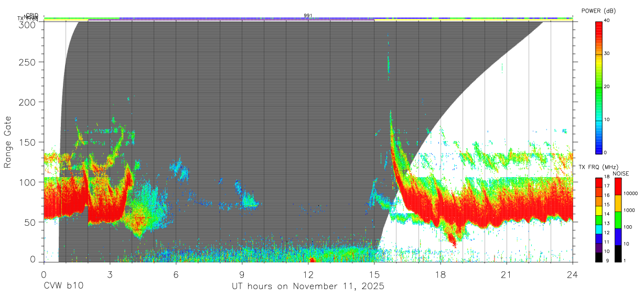Click the black 9–10 MHz TX FRQ swatch
Screen dimensions: 644x297
598,256
